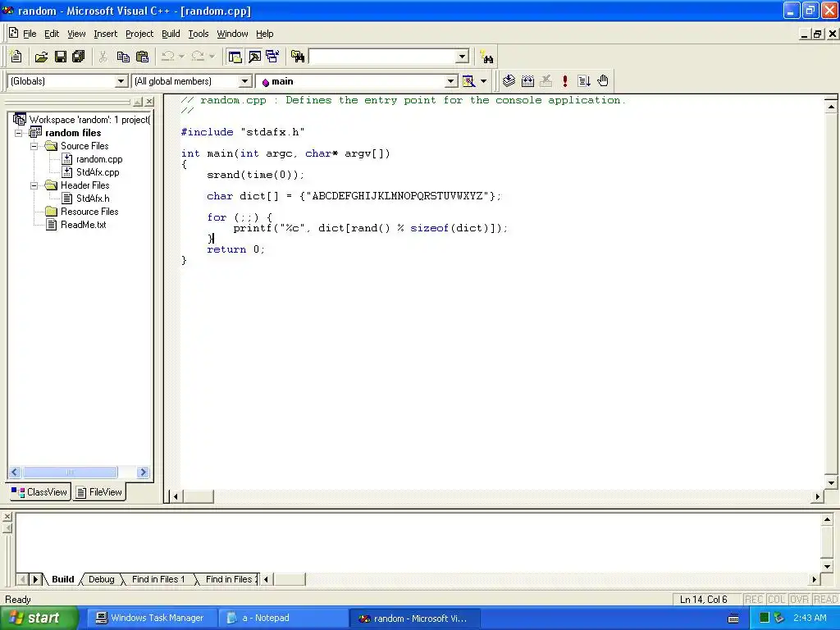
Task: Click the Save All icon
Action: pyautogui.click(x=79, y=57)
